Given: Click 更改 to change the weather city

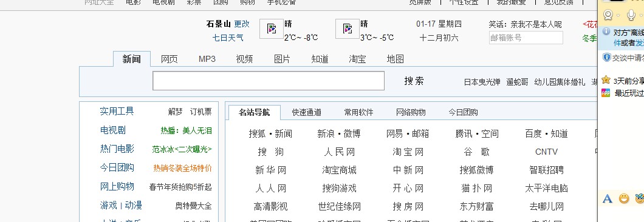Looking at the screenshot, I should [x=242, y=24].
